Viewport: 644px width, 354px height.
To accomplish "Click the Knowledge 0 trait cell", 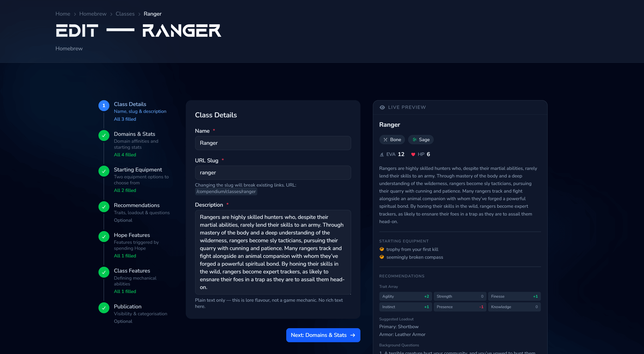I will click(515, 307).
